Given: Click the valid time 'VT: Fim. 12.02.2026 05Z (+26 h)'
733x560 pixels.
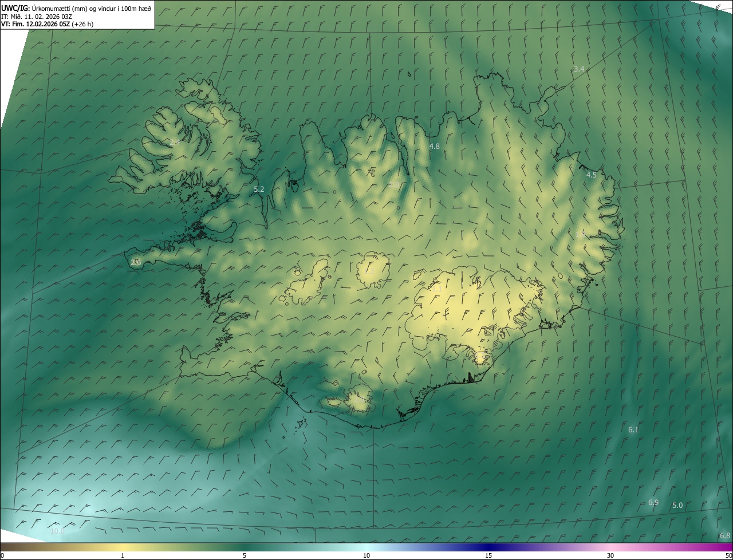Looking at the screenshot, I should tap(48, 24).
